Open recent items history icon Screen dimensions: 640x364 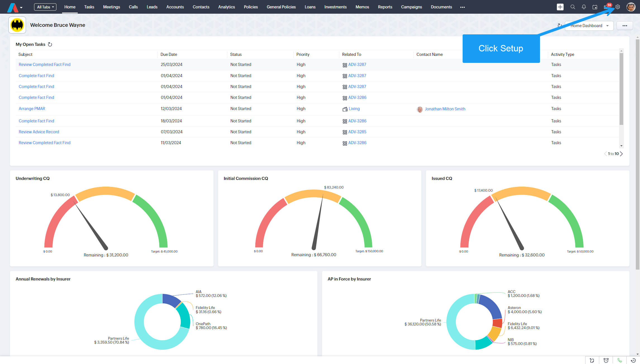[633, 360]
